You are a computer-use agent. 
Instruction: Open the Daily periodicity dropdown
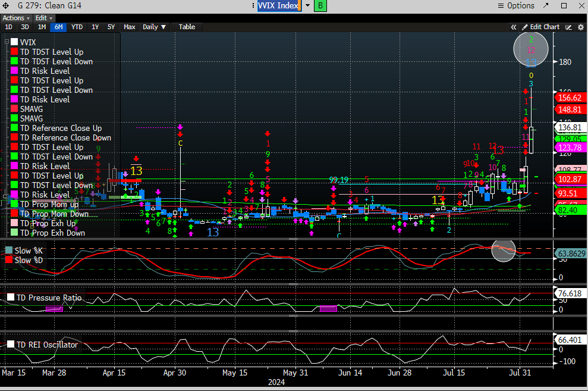pos(154,27)
